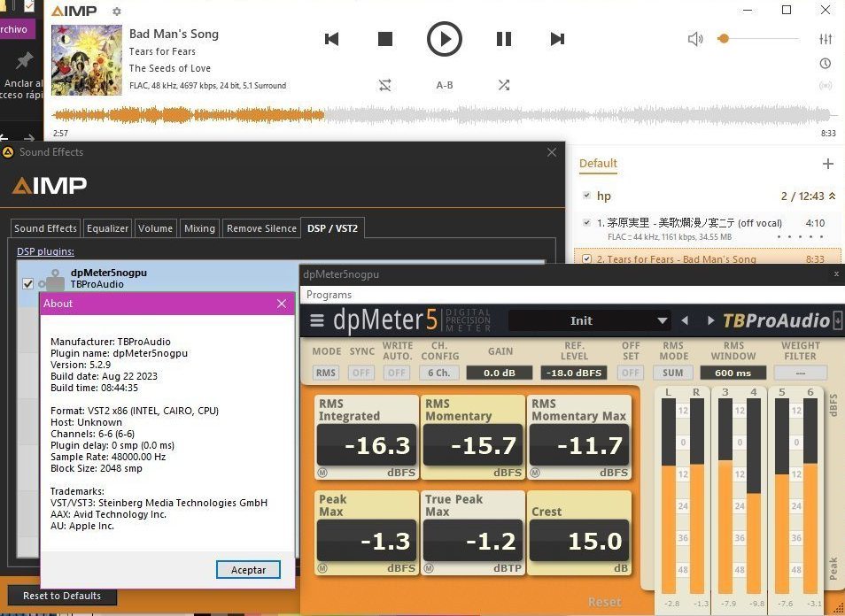Image resolution: width=845 pixels, height=616 pixels.
Task: Click the True Peak Max M indicator
Action: pos(429,568)
